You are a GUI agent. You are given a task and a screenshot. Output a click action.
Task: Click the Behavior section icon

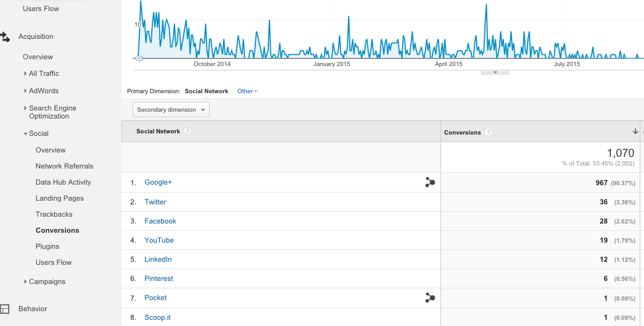pyautogui.click(x=5, y=309)
